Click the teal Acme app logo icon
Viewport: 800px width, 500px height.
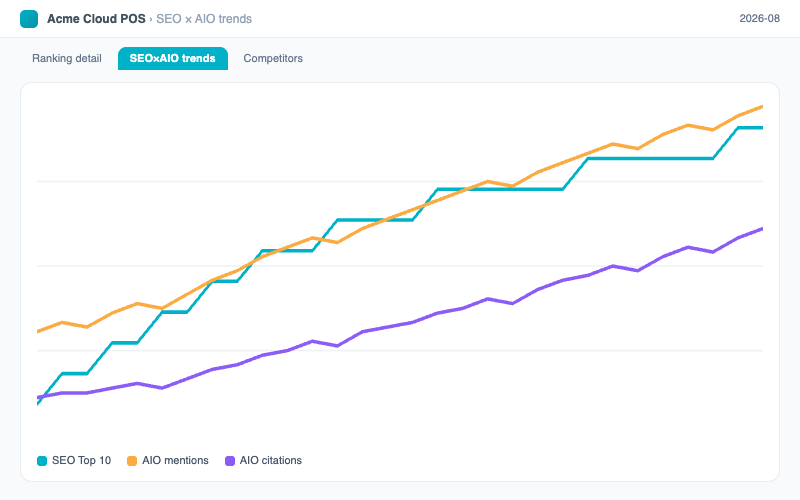click(x=29, y=19)
